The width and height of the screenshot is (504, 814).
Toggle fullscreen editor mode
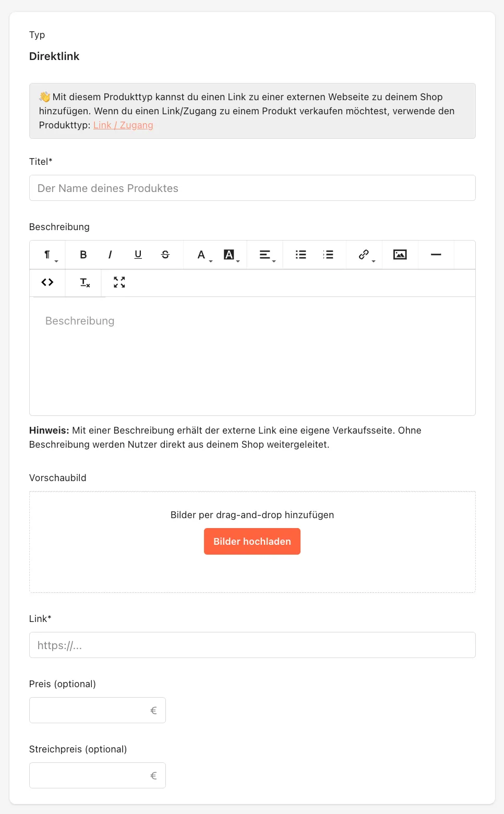click(119, 282)
